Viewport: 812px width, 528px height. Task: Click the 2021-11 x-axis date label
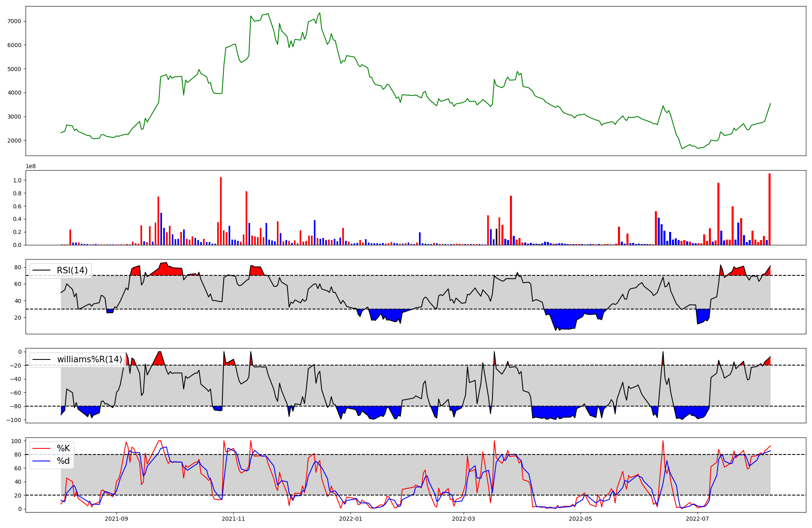(233, 519)
